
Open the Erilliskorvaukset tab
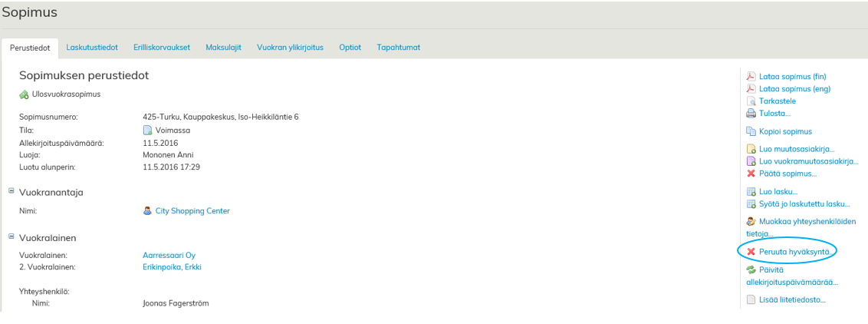point(162,48)
